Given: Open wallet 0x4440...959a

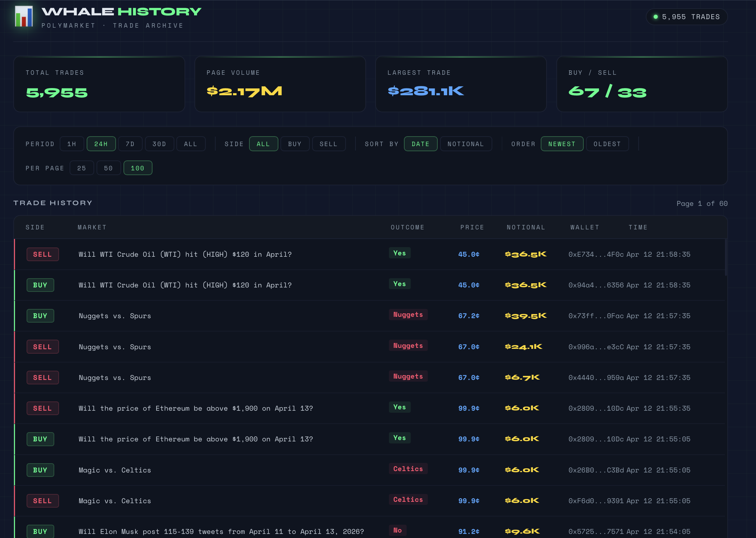Looking at the screenshot, I should tap(596, 378).
